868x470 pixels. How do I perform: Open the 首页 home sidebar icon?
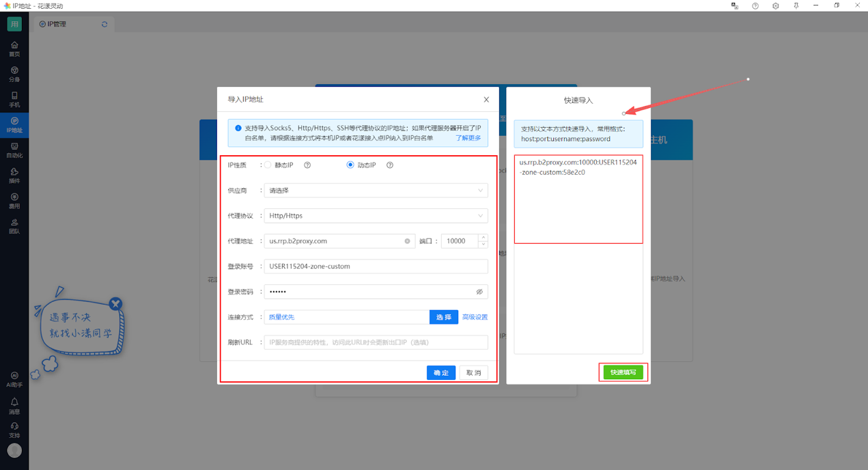(14, 49)
